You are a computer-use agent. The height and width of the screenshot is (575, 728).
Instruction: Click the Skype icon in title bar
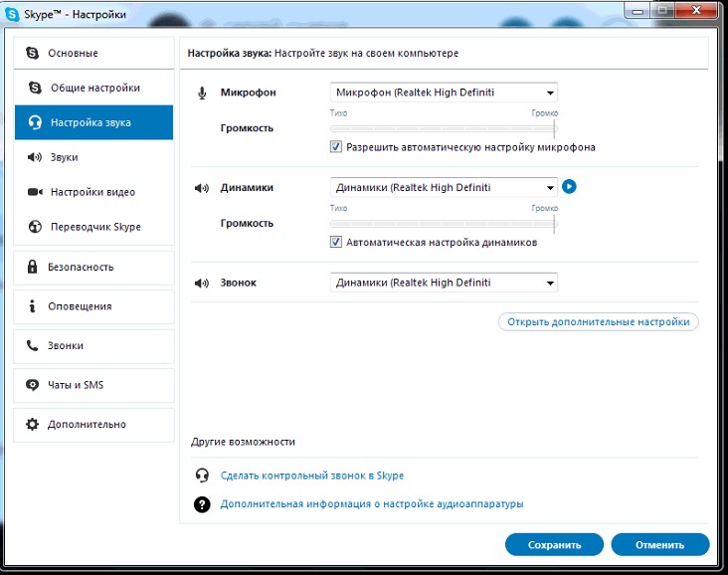[x=12, y=14]
